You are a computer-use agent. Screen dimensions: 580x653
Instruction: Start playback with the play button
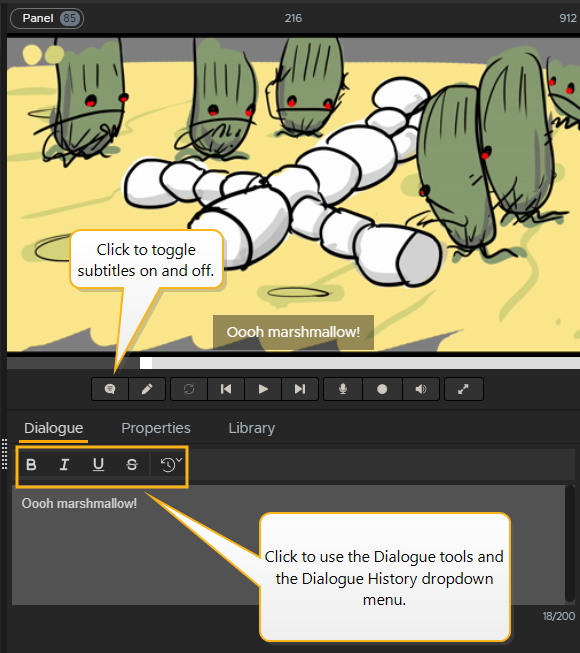[x=263, y=389]
